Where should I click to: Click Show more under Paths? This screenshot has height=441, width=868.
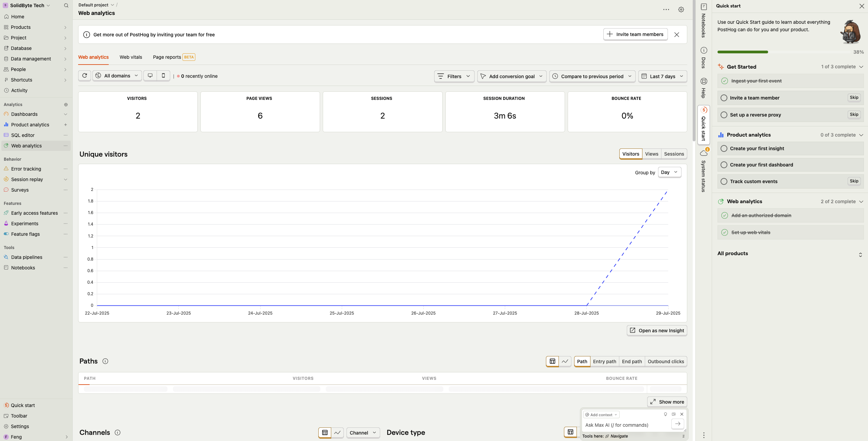click(667, 402)
